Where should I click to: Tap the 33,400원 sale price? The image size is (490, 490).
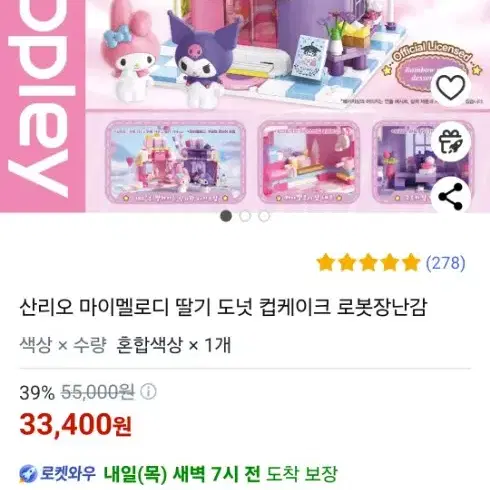point(75,424)
